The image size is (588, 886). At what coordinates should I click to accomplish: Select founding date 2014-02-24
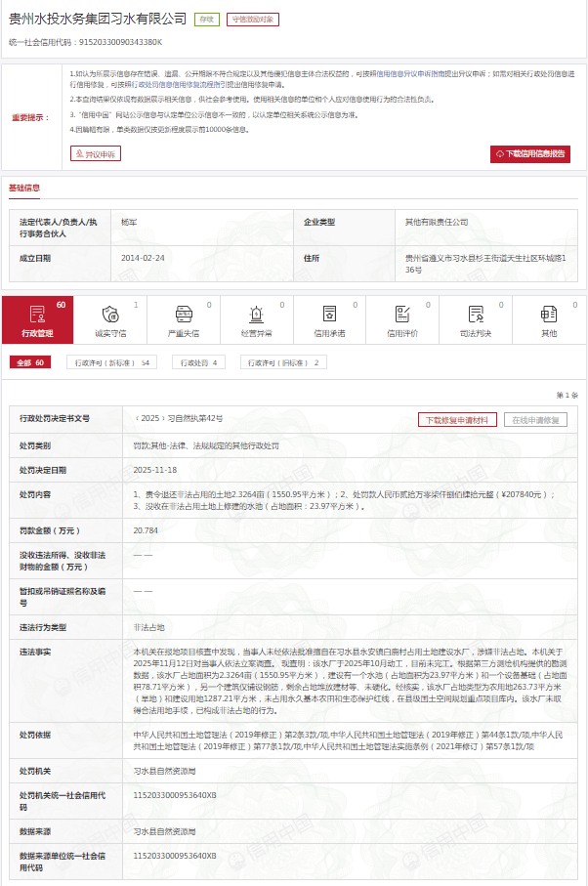143,258
